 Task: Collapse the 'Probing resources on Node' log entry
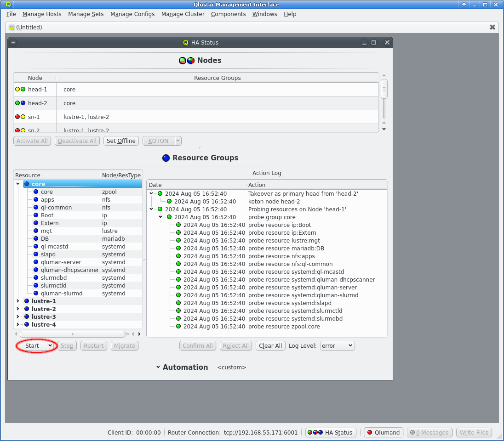pos(151,209)
